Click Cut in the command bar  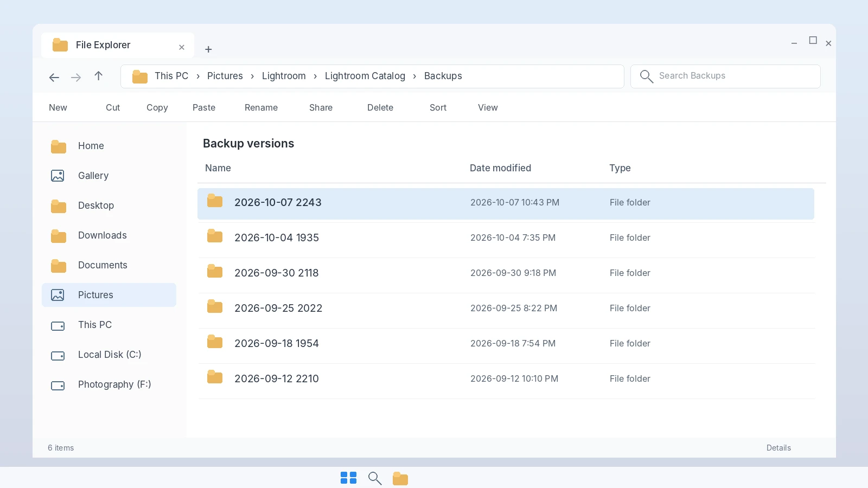point(113,107)
